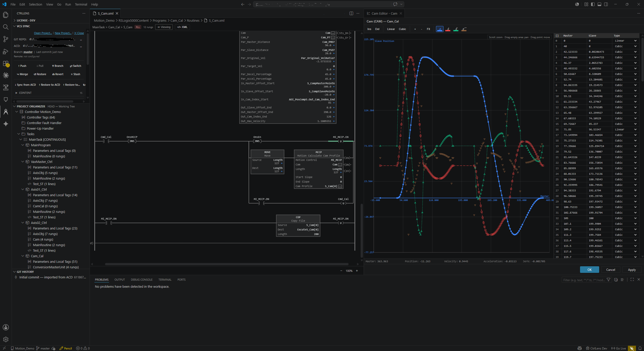Select the S_Cam.xml editor tab
644x351 pixels.
[106, 13]
